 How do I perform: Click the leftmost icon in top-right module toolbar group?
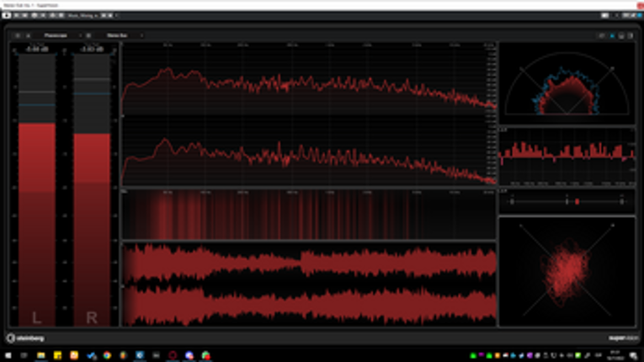point(601,35)
